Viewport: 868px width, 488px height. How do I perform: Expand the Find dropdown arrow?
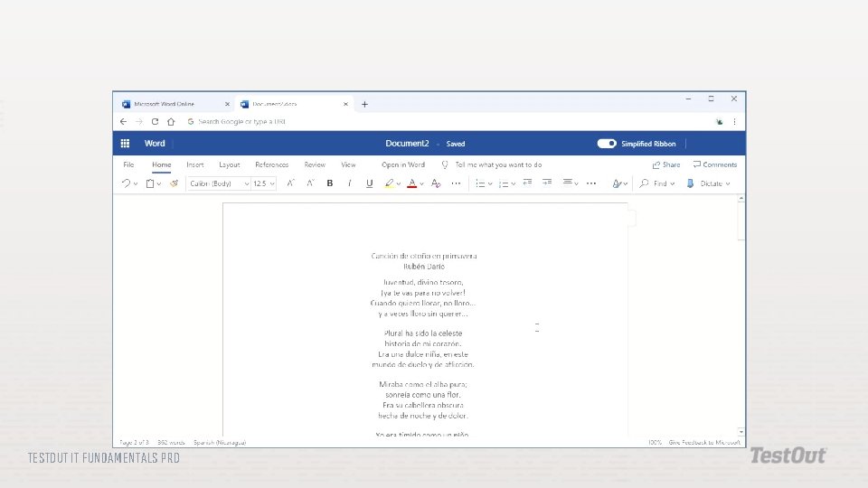[673, 183]
